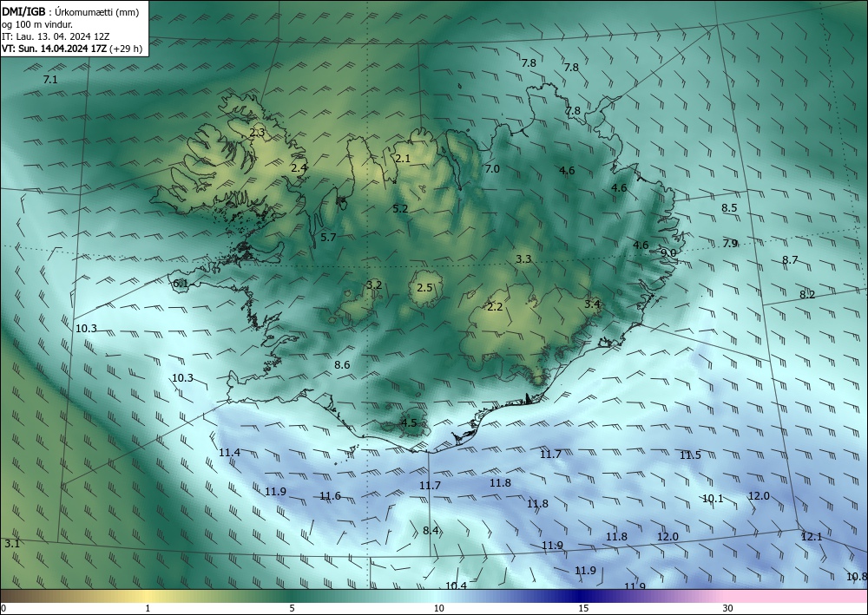Screen dimensions: 868x615
Task: Click the 2.3 value on the Westfjords
Action: [257, 133]
